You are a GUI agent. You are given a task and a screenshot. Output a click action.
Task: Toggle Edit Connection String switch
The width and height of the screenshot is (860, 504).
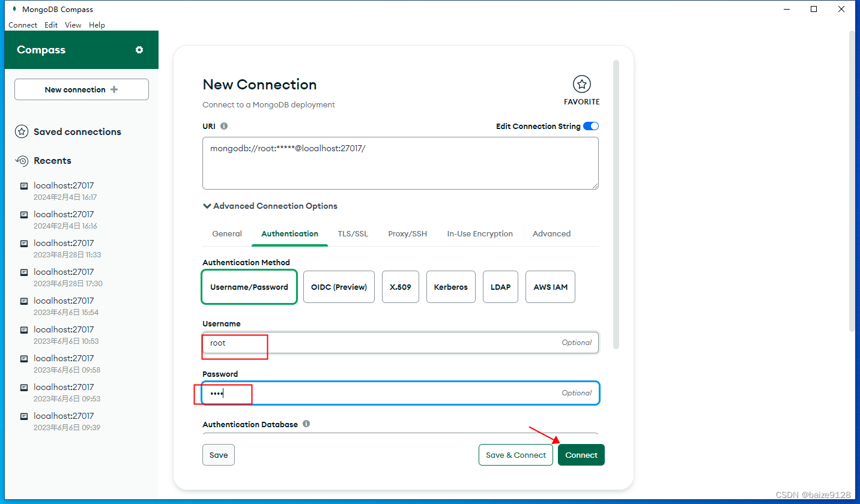coord(591,126)
